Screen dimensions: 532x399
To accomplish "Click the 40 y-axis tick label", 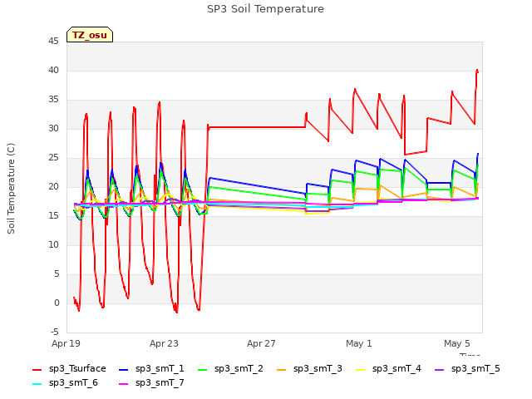I will [x=53, y=70].
